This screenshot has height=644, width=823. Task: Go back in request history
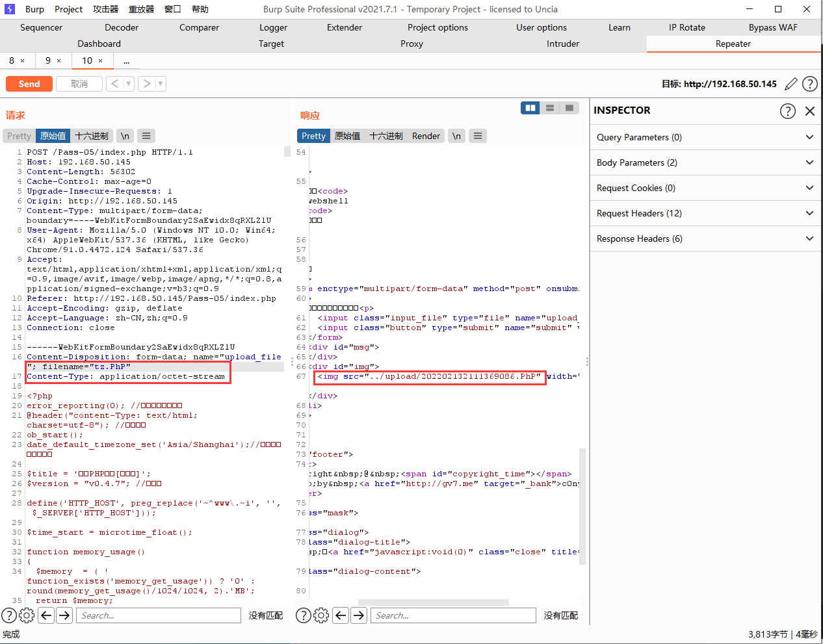point(115,84)
